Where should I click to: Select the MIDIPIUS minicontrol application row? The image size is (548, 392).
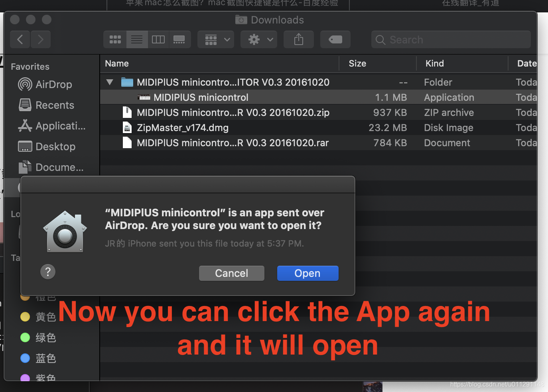point(318,97)
